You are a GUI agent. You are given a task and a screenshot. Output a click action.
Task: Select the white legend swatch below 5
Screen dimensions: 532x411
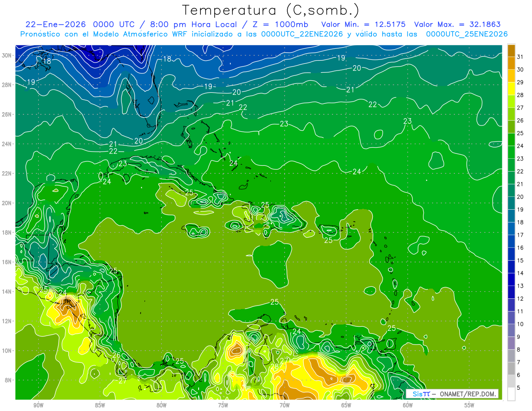[x=511, y=394]
